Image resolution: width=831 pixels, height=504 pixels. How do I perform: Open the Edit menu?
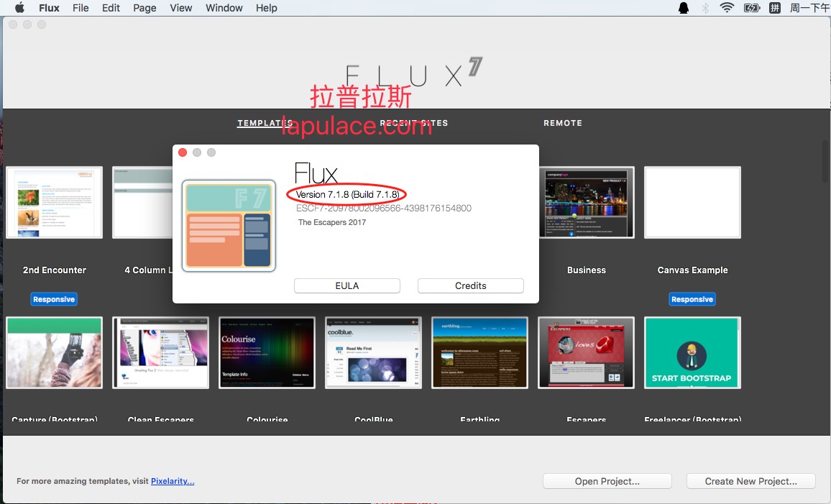[x=111, y=8]
